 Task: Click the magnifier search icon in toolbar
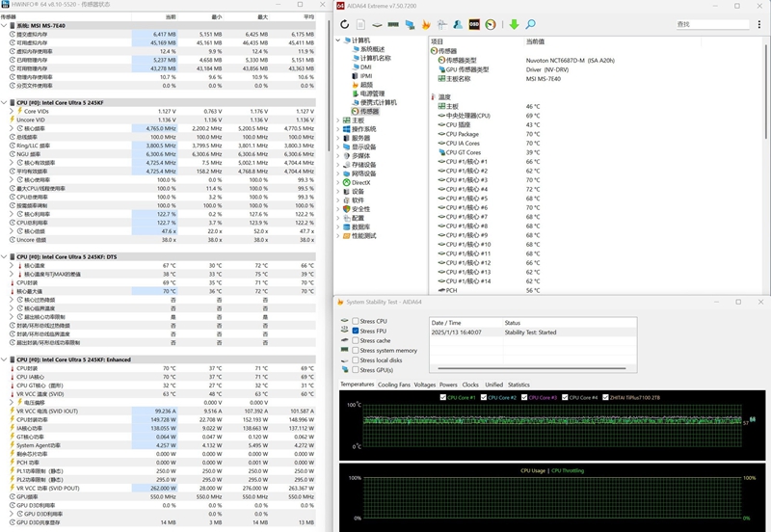point(531,24)
